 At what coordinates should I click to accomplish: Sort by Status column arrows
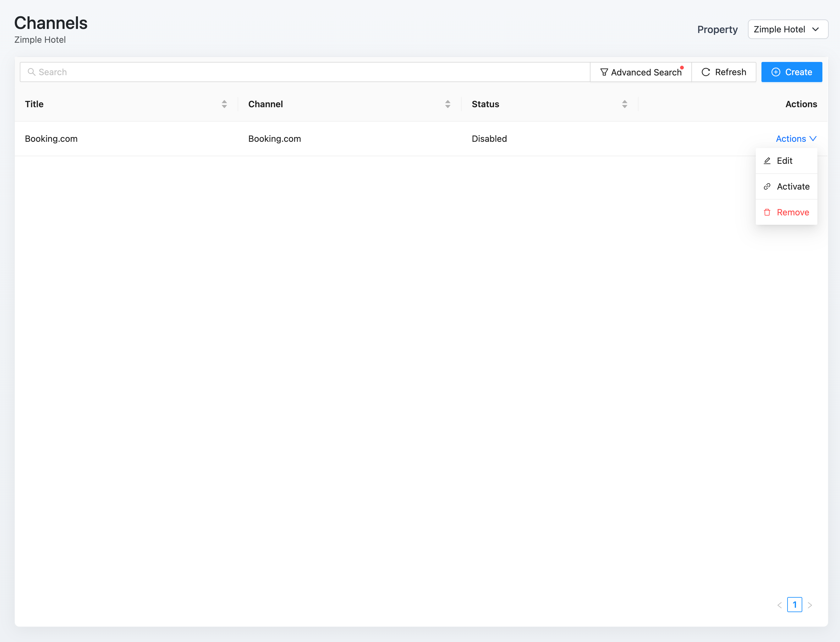[x=624, y=104]
